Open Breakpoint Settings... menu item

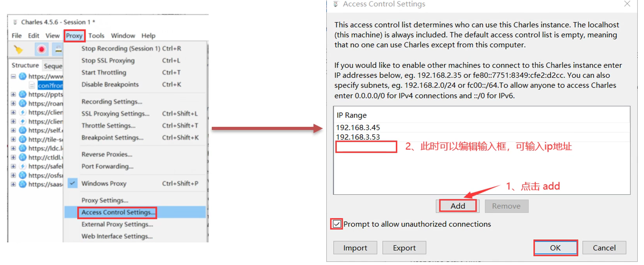point(135,137)
